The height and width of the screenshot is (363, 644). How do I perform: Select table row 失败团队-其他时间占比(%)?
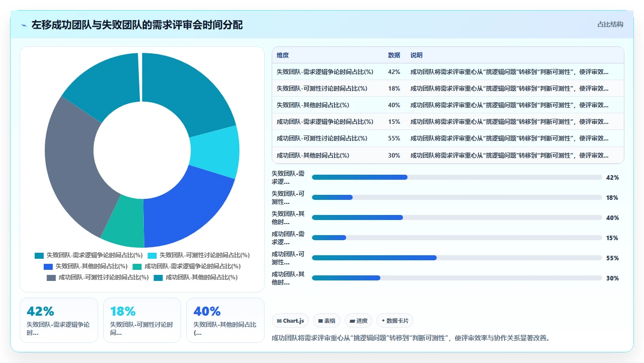tap(448, 105)
